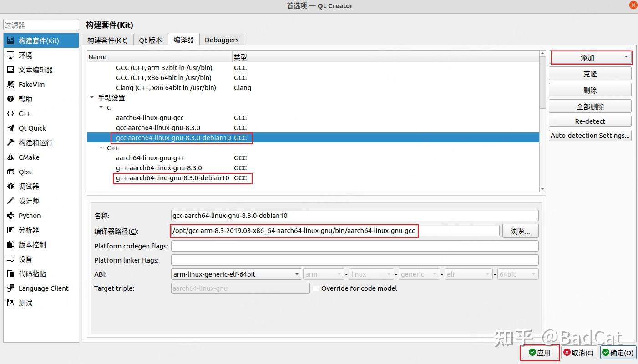Focus the Platform codegen flags field
Viewport: 638px width, 364px height.
click(x=355, y=246)
